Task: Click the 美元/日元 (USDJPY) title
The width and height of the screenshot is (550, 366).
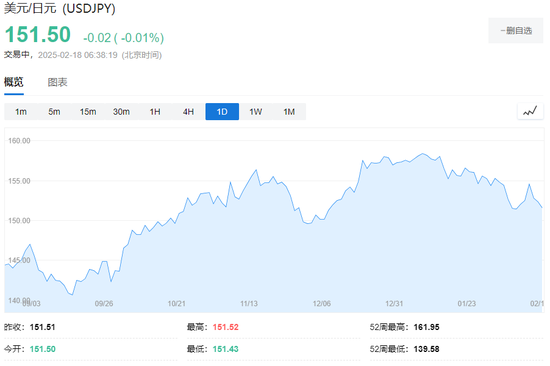Action: click(x=60, y=8)
